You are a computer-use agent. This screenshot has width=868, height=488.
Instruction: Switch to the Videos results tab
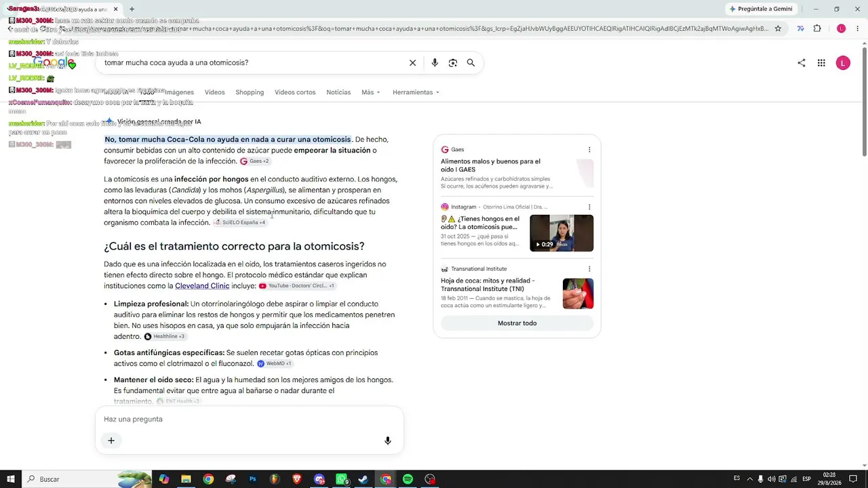[214, 92]
